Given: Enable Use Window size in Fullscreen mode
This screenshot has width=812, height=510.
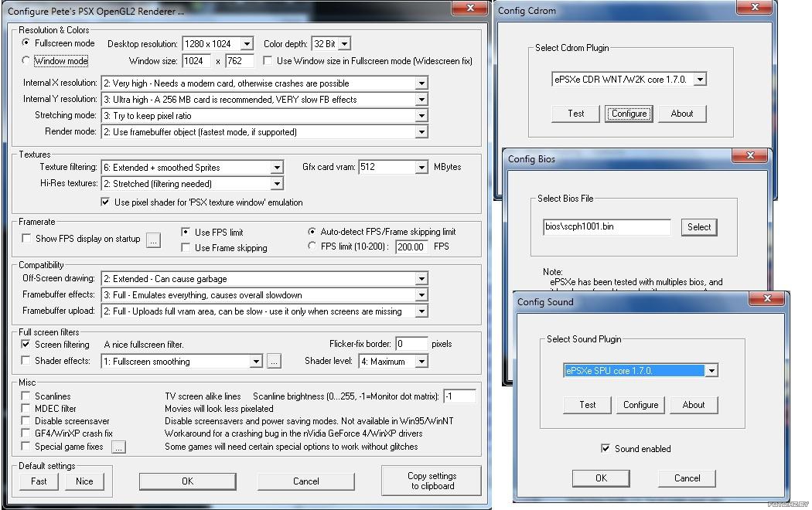Looking at the screenshot, I should [268, 60].
